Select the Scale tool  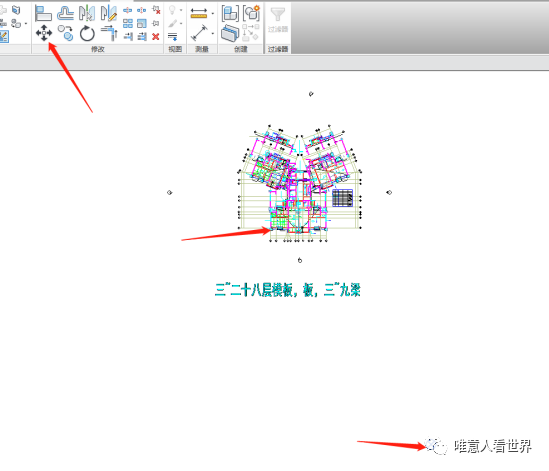142,23
